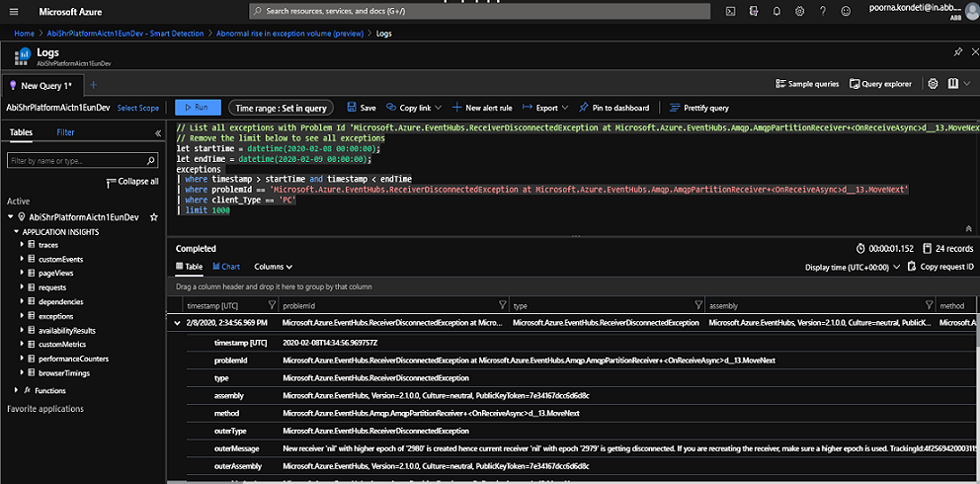Viewport: 980px width, 484px height.
Task: Filter the timestamp column
Action: point(272,305)
